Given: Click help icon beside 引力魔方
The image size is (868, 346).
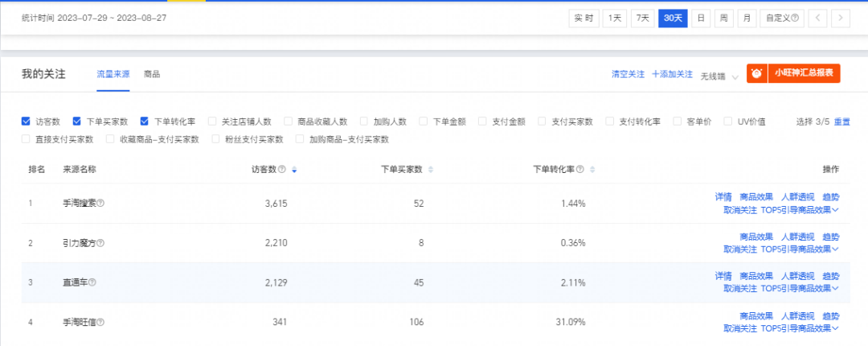Looking at the screenshot, I should (x=100, y=243).
